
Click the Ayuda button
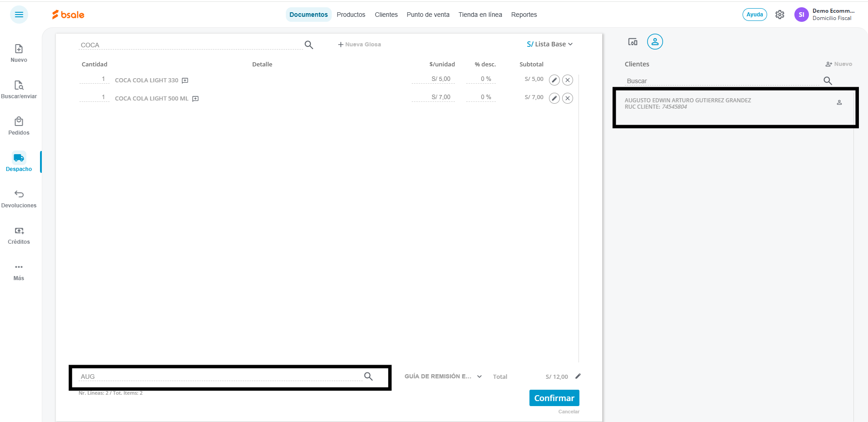[x=755, y=15]
